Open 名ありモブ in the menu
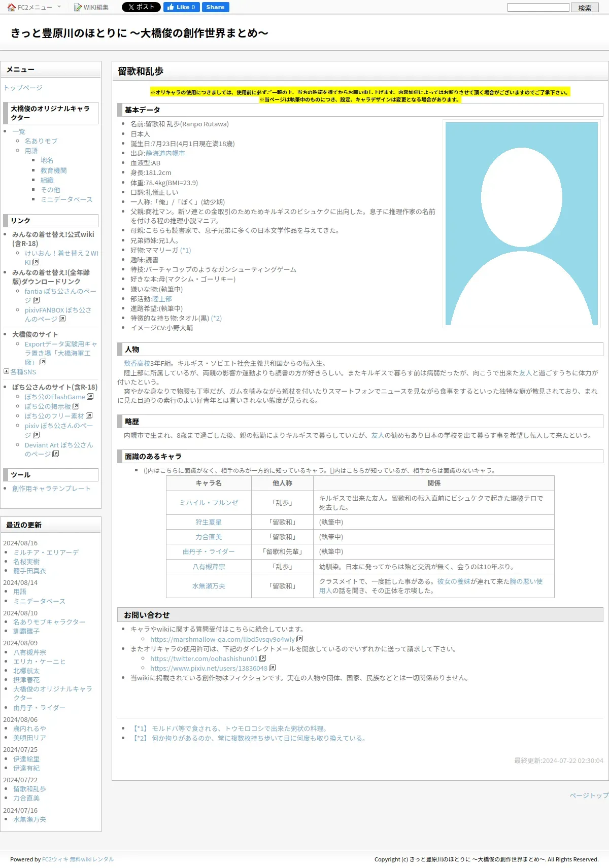Image resolution: width=609 pixels, height=868 pixels. (x=41, y=141)
